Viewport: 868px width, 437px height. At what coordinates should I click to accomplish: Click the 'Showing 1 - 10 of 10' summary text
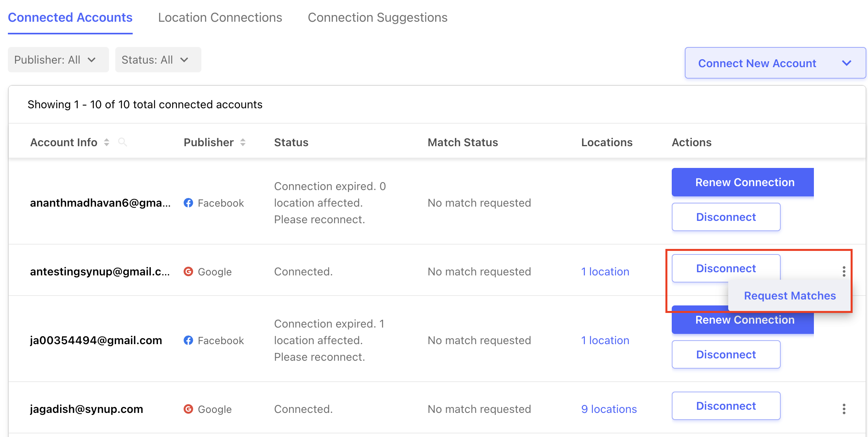click(x=145, y=104)
